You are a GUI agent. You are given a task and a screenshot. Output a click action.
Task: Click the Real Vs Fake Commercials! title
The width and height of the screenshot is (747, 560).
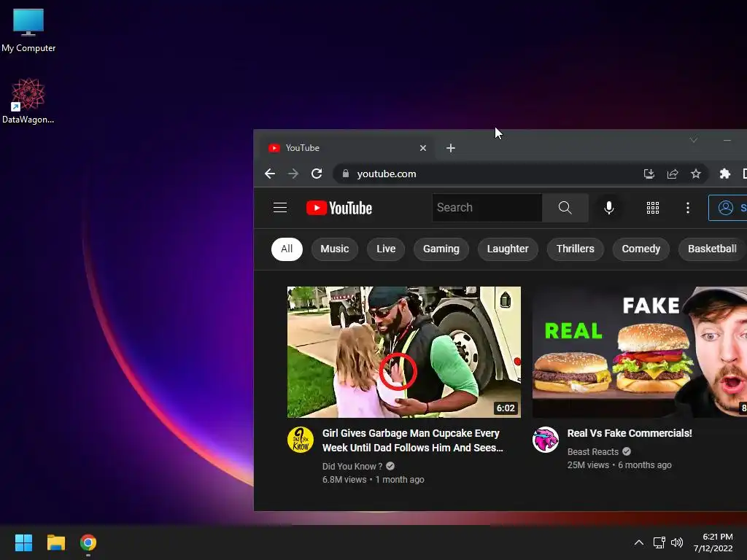click(630, 433)
